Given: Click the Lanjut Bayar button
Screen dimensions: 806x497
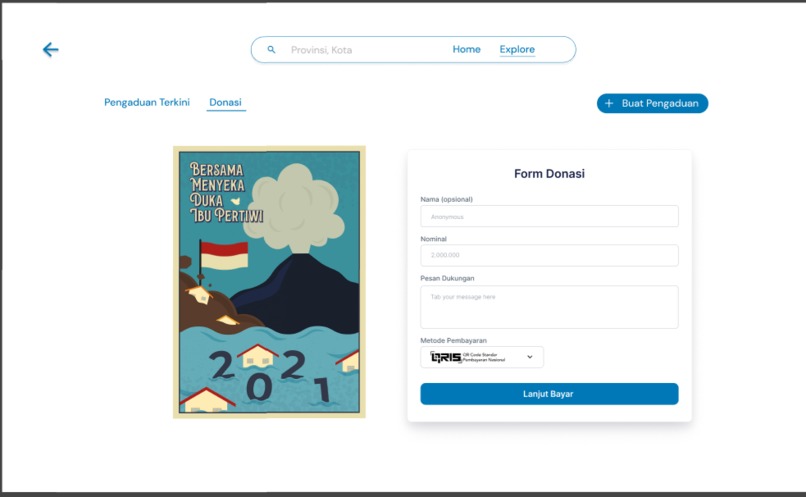Looking at the screenshot, I should [549, 394].
